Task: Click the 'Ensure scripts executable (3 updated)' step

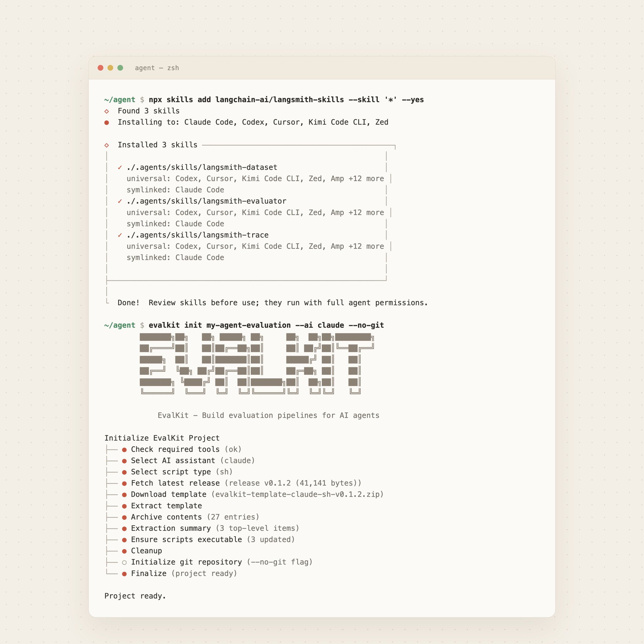Action: [x=213, y=540]
